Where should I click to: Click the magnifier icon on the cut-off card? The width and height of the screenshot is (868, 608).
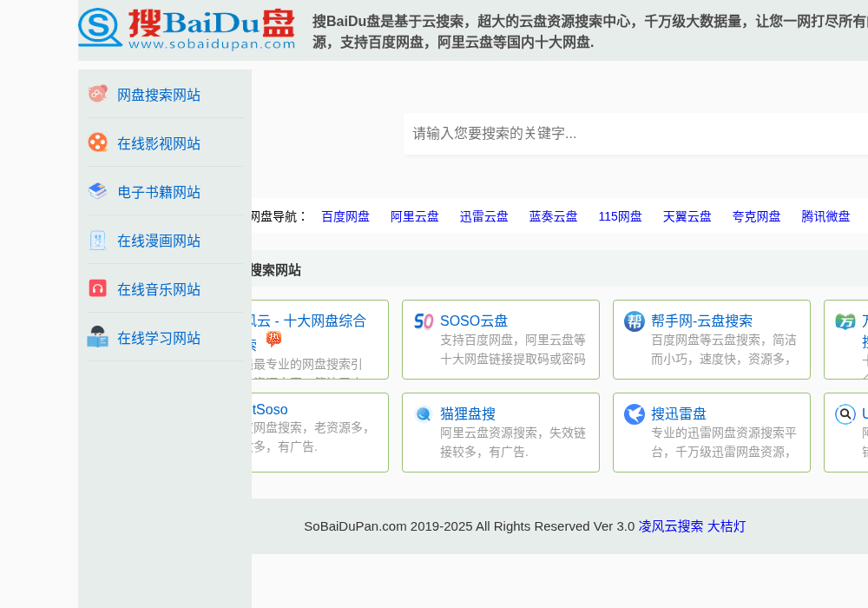click(845, 414)
